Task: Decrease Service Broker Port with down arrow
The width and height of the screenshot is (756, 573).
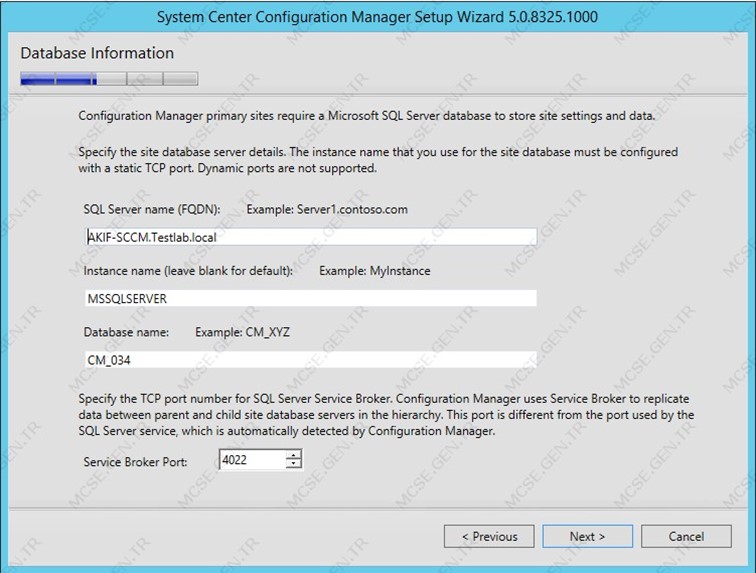Action: tap(293, 464)
